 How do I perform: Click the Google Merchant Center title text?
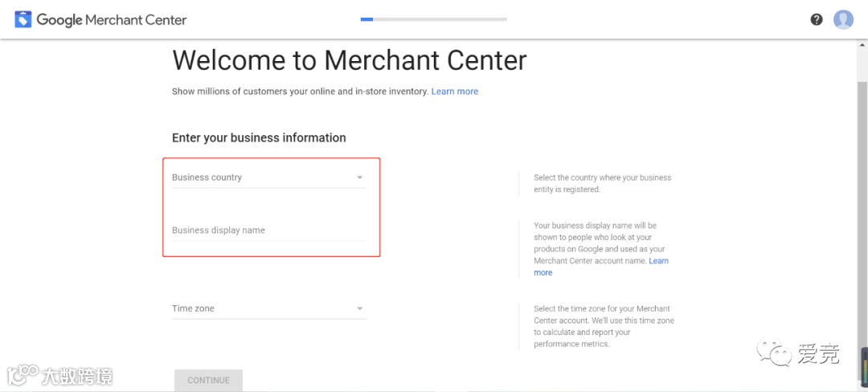click(112, 20)
